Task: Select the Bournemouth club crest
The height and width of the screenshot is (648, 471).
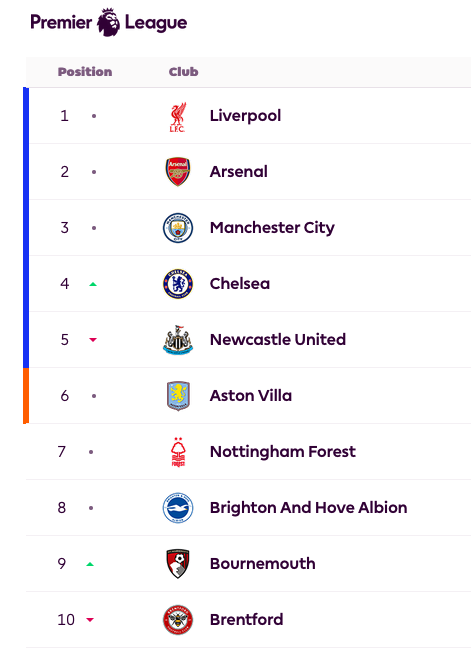Action: [178, 564]
